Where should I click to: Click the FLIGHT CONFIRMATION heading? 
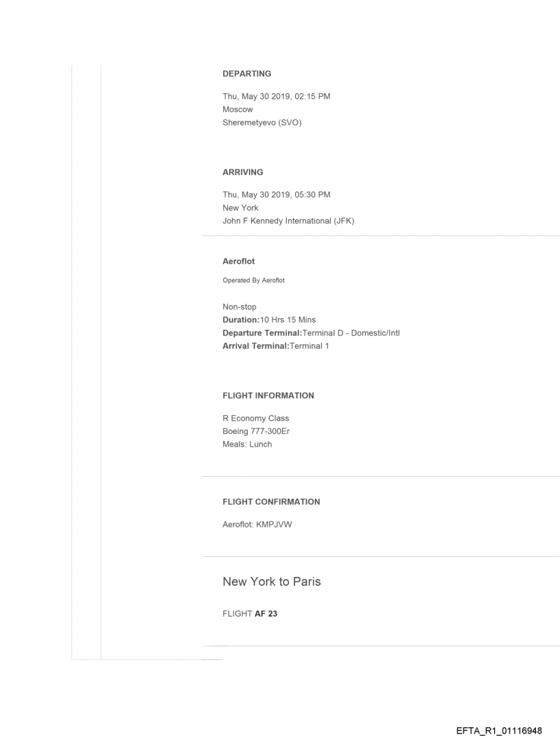(x=271, y=502)
